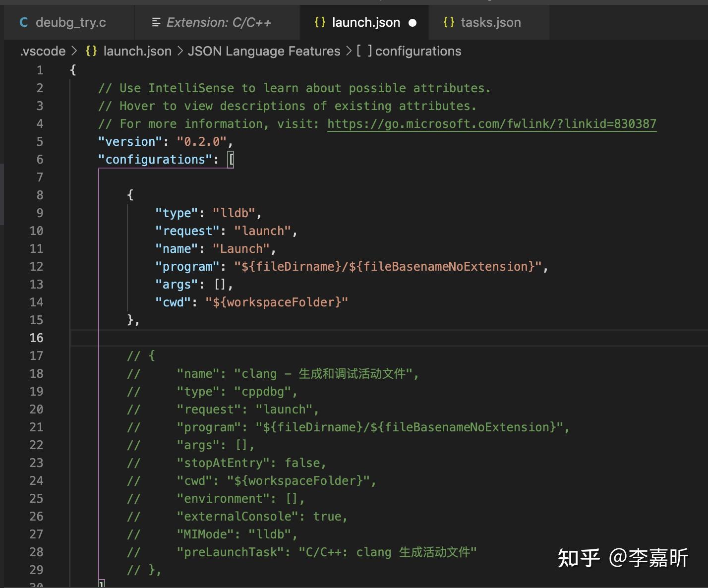The width and height of the screenshot is (708, 588).
Task: Click the configurations bracket guide marker near line 6
Action: point(231,159)
